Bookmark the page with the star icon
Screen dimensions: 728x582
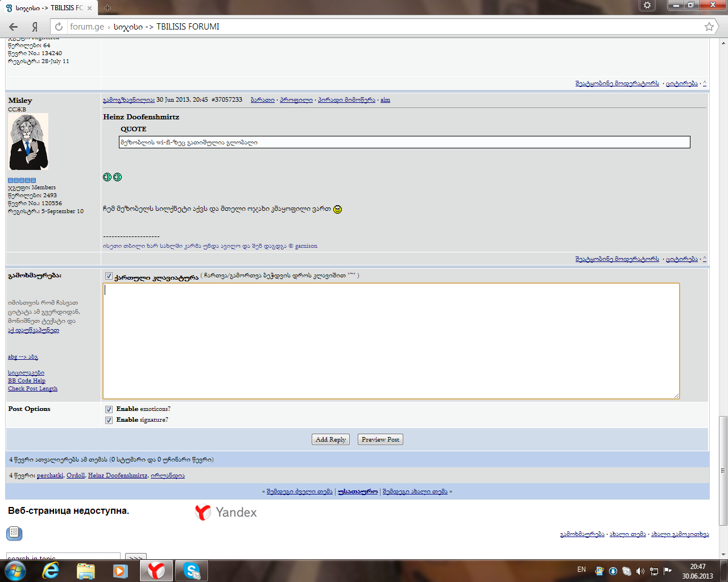click(x=709, y=27)
